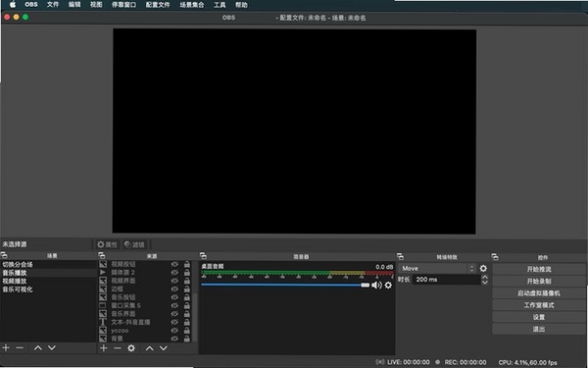Open 设置 from the controls panel

point(539,317)
